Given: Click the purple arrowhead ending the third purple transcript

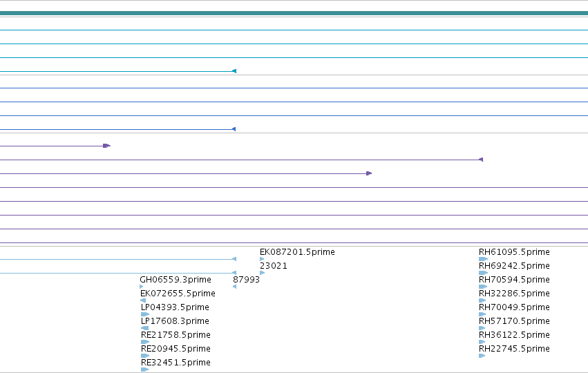Looking at the screenshot, I should (x=369, y=173).
